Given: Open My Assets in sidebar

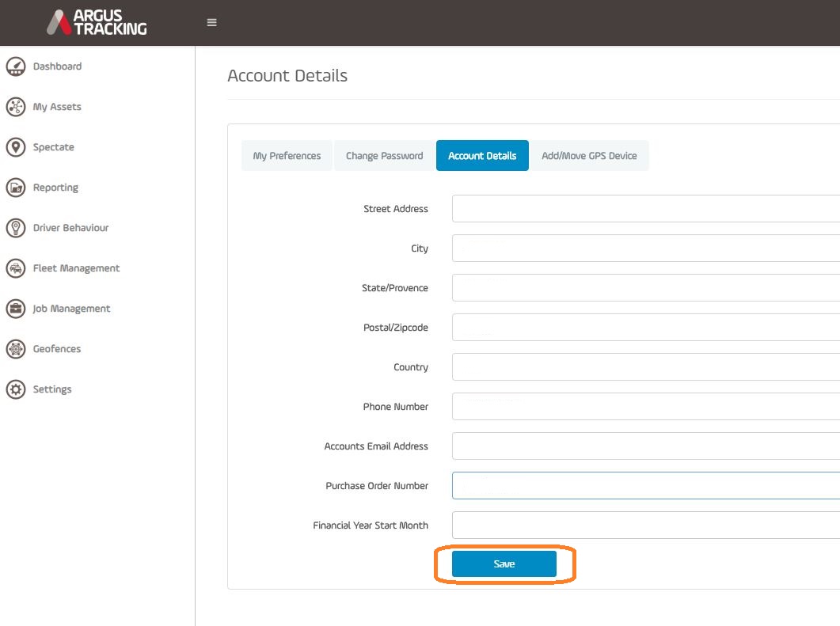Looking at the screenshot, I should coord(57,107).
